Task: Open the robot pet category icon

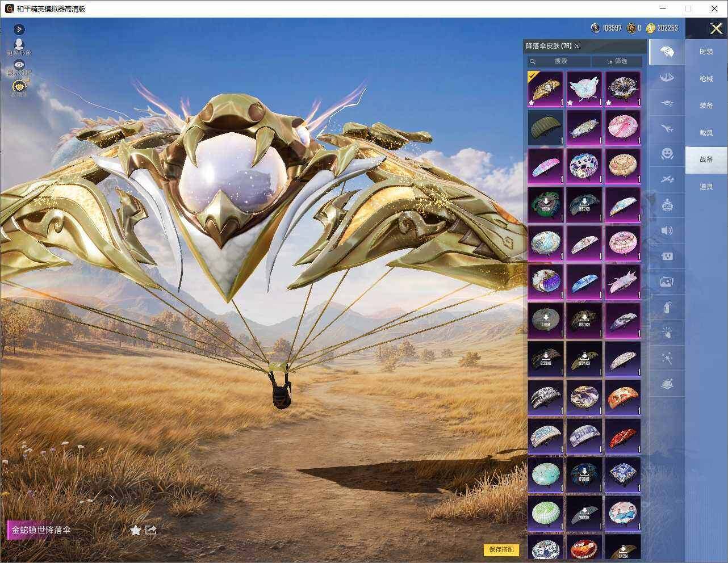Action: click(x=667, y=205)
